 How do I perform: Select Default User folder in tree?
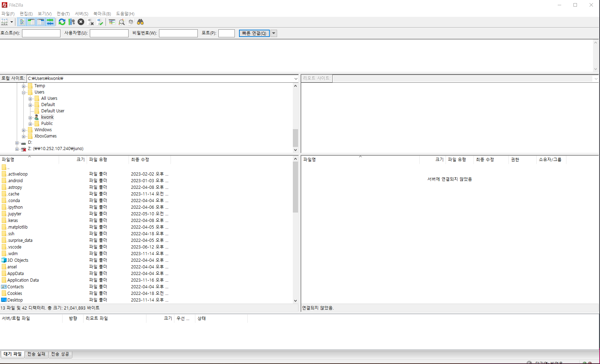click(53, 111)
